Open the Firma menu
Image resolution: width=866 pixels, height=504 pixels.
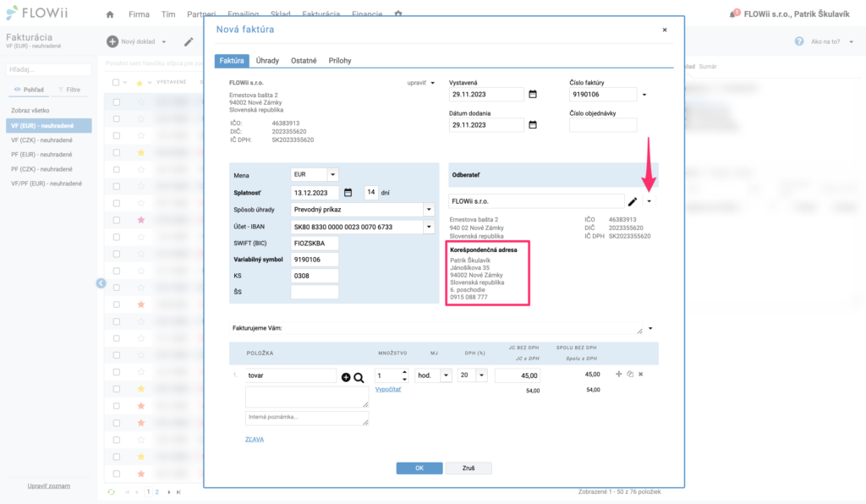point(140,14)
